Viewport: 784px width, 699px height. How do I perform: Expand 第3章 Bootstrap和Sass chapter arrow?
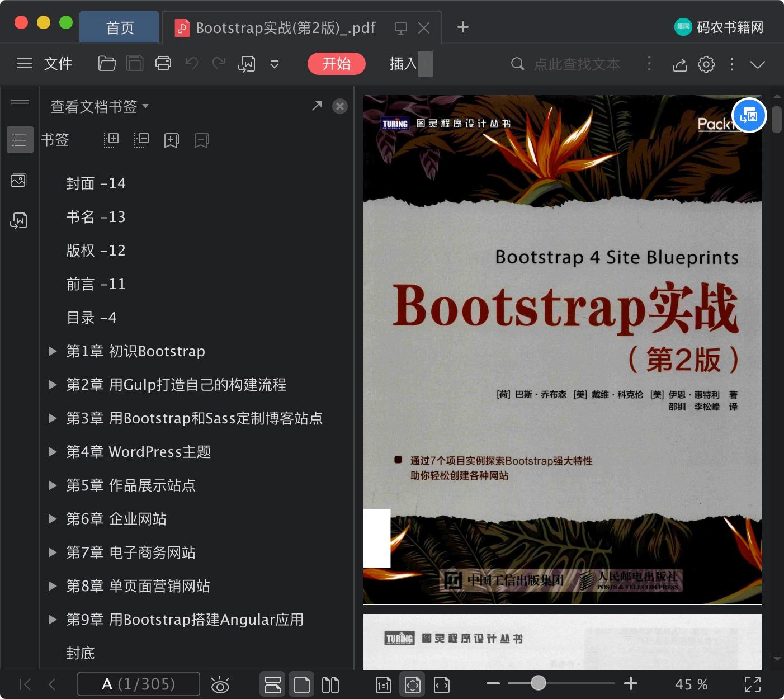pyautogui.click(x=53, y=418)
